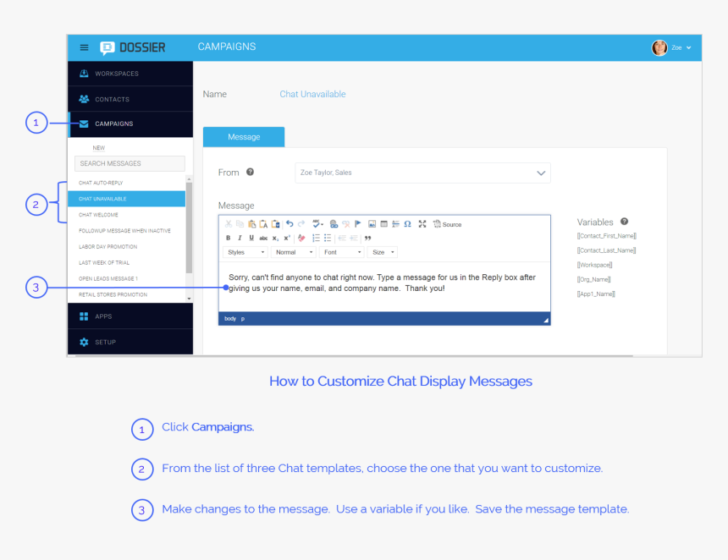Image resolution: width=728 pixels, height=560 pixels.
Task: Toggle Bold formatting
Action: pos(228,238)
